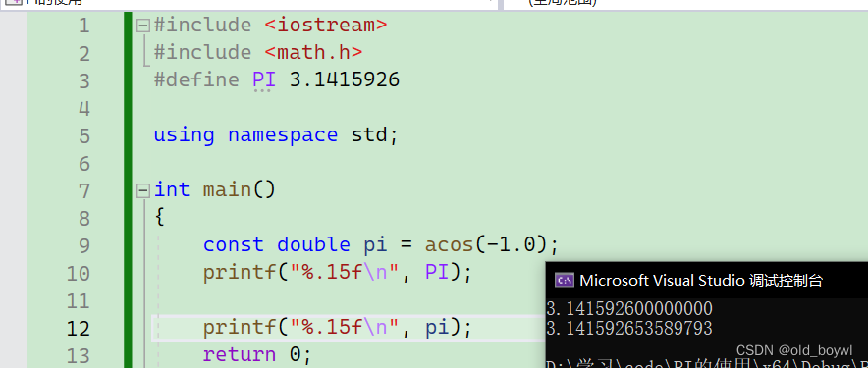Click the <math.h> header text
Viewport: 868px width, 368px height.
[x=313, y=53]
